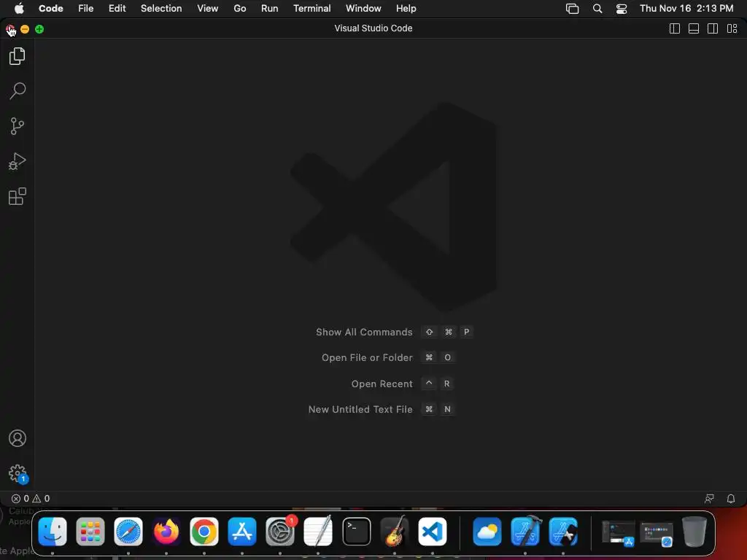
Task: Open the Window menu
Action: pyautogui.click(x=363, y=9)
